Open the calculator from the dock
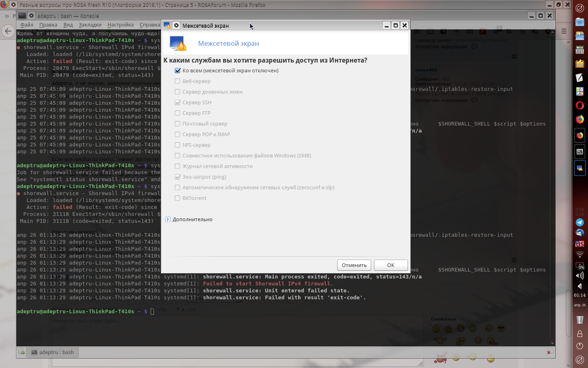 tap(580, 50)
